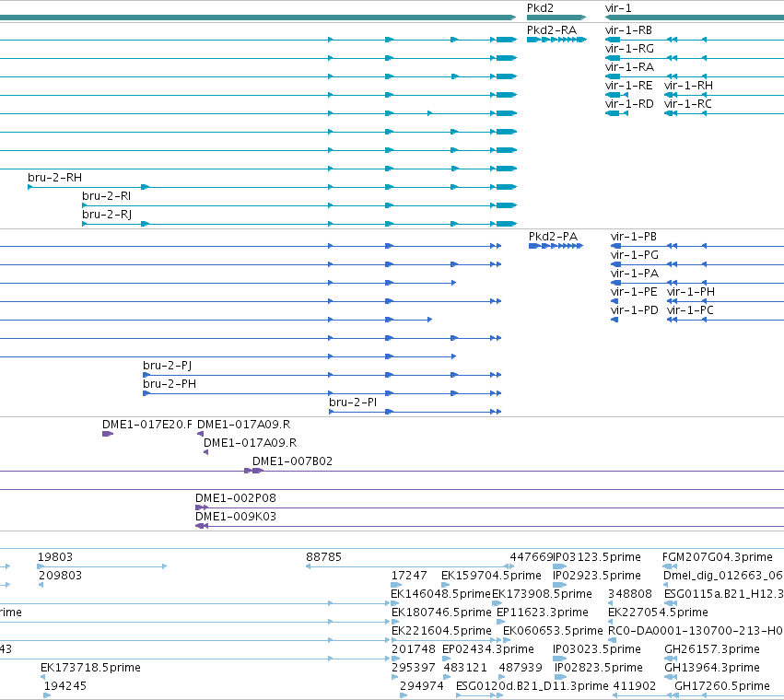
Task: Click the vir-1-PC protein label
Action: point(690,310)
